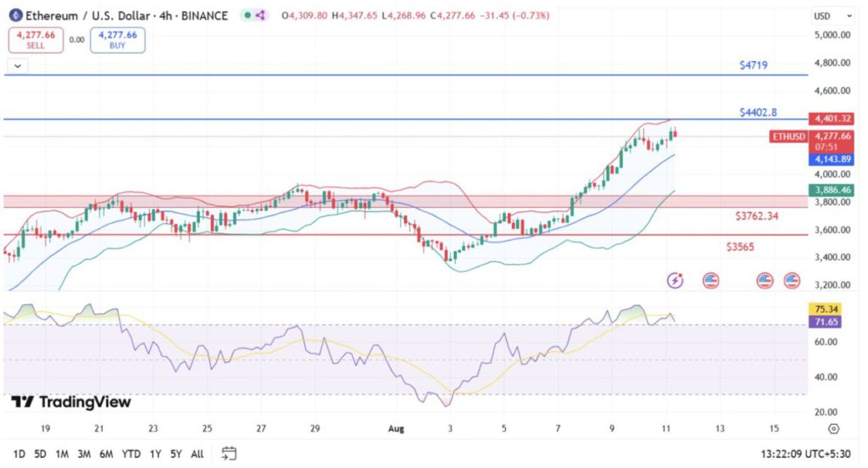Viewport: 868px width, 468px height.
Task: Select the YTD time range
Action: [x=131, y=454]
